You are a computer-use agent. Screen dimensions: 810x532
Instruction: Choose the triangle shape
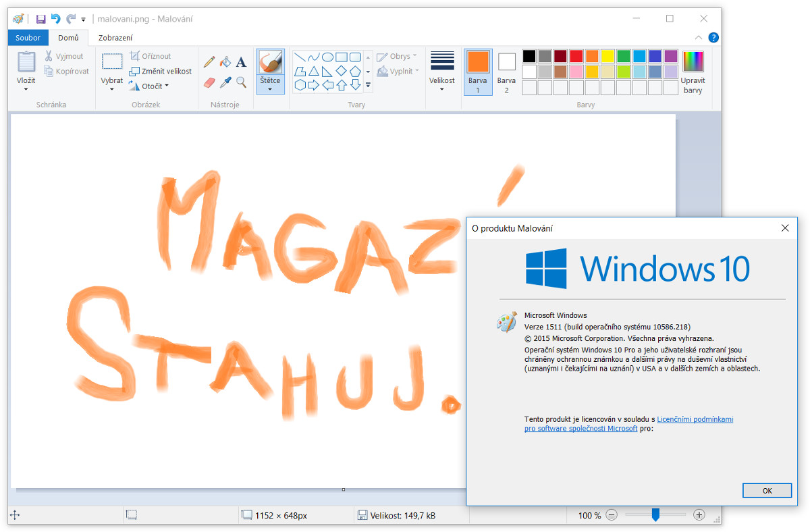click(314, 71)
